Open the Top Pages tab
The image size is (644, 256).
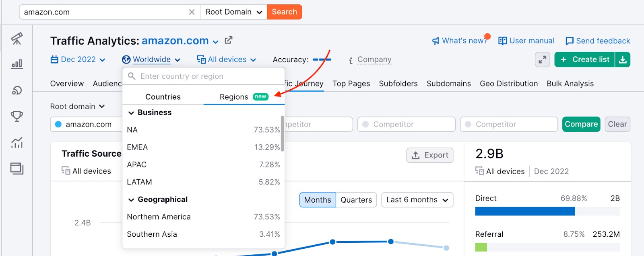pyautogui.click(x=351, y=84)
